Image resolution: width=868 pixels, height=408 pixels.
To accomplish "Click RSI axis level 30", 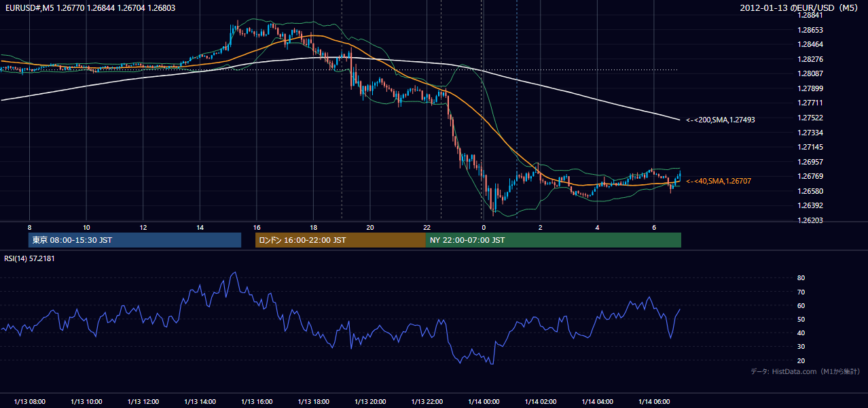I will click(801, 347).
